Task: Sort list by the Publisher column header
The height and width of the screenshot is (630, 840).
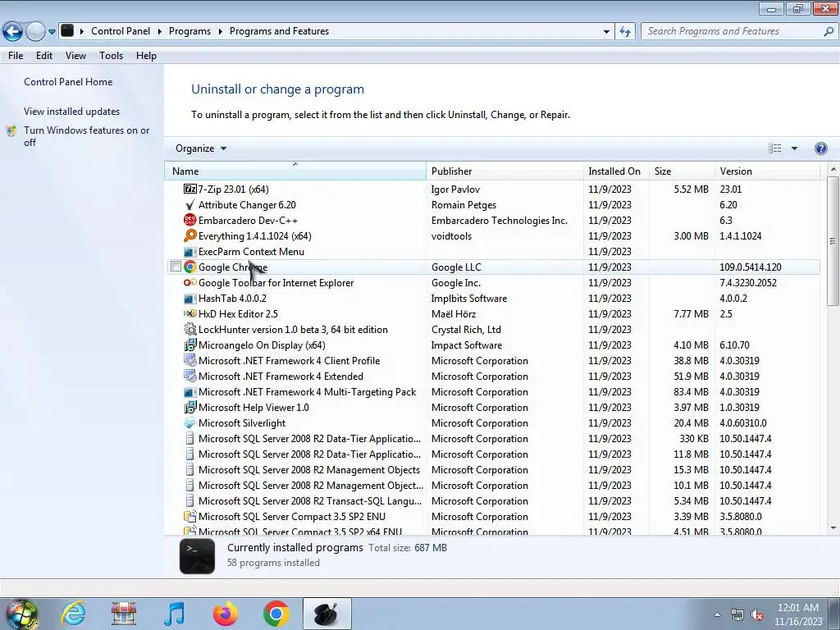Action: pyautogui.click(x=504, y=171)
